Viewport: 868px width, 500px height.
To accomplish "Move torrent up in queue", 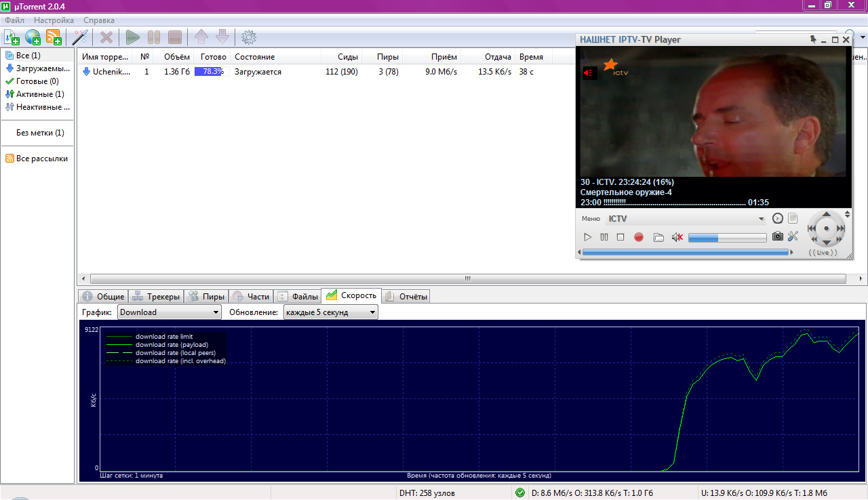I will click(x=201, y=37).
